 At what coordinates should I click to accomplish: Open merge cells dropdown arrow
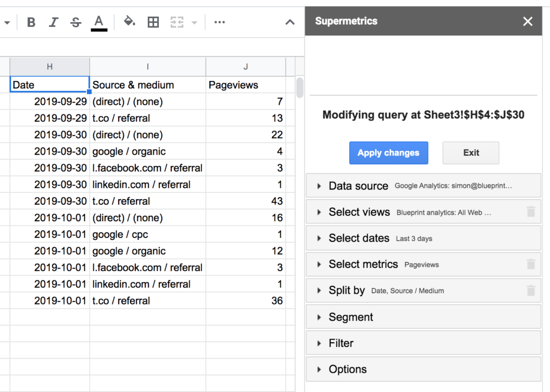[x=194, y=23]
